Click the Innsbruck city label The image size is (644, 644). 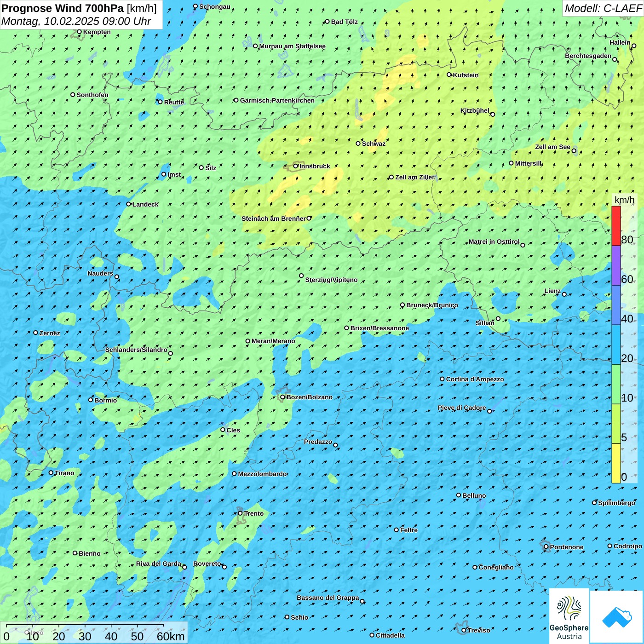[315, 166]
